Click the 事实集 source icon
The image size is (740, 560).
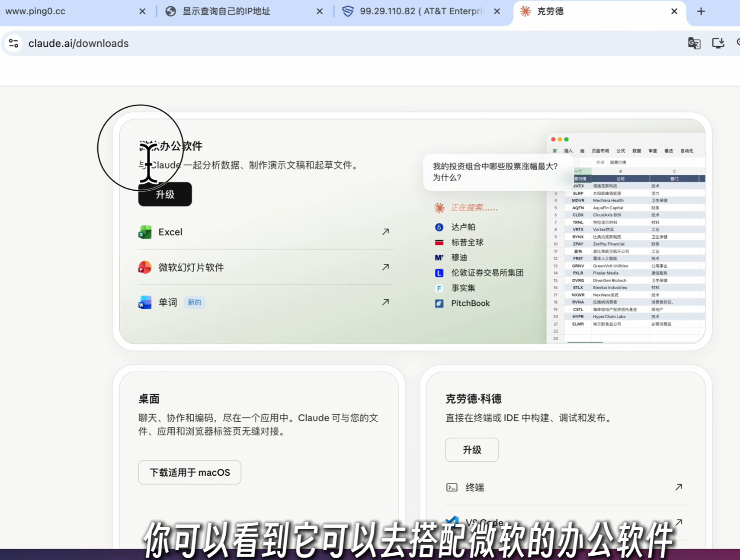tap(439, 288)
